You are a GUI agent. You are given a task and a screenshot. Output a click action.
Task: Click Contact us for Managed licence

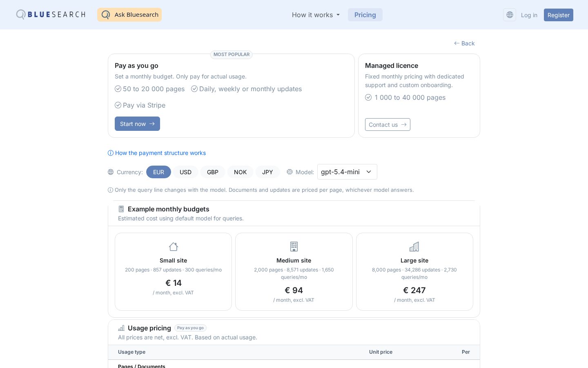pyautogui.click(x=388, y=125)
